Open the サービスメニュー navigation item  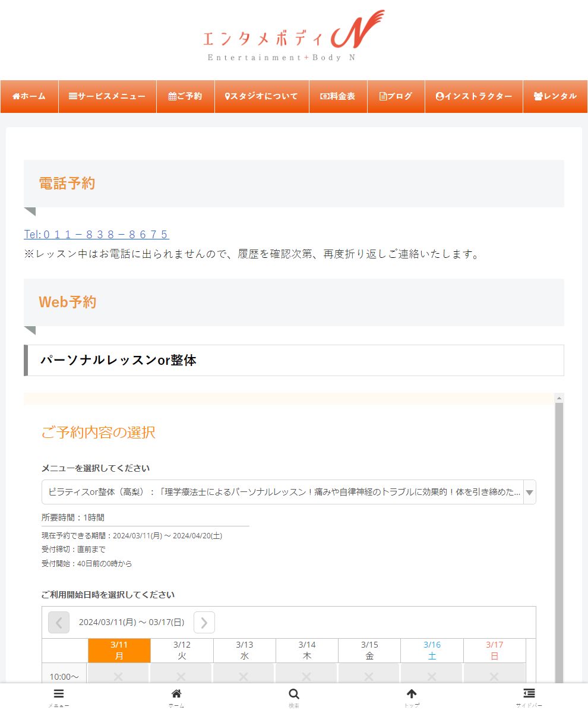[107, 96]
